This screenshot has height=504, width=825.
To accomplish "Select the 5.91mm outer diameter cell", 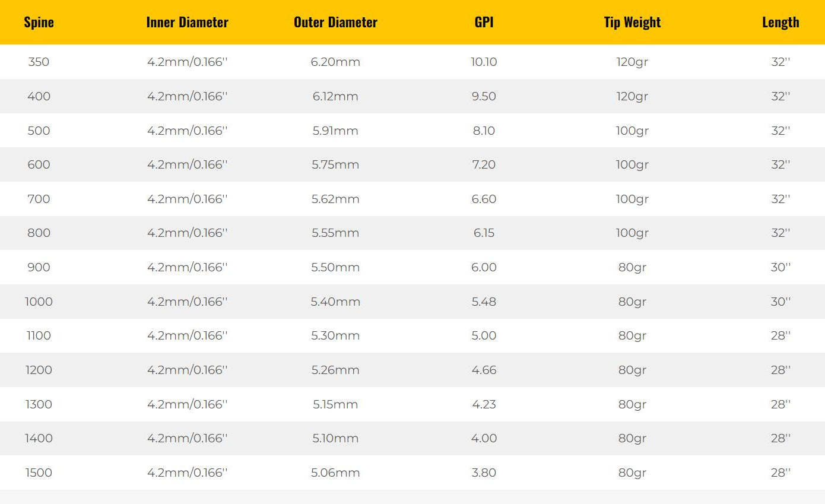I will point(335,131).
